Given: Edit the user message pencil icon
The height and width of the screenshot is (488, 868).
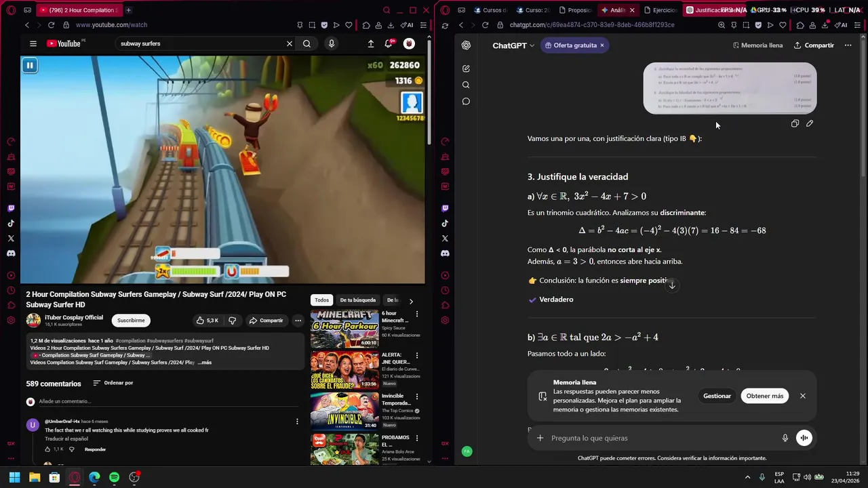Looking at the screenshot, I should pyautogui.click(x=810, y=123).
